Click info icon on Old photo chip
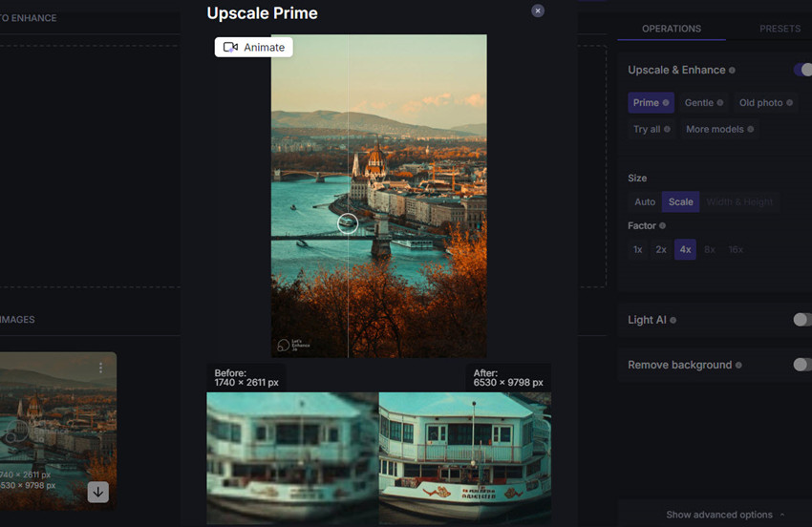This screenshot has width=812, height=527. [789, 102]
